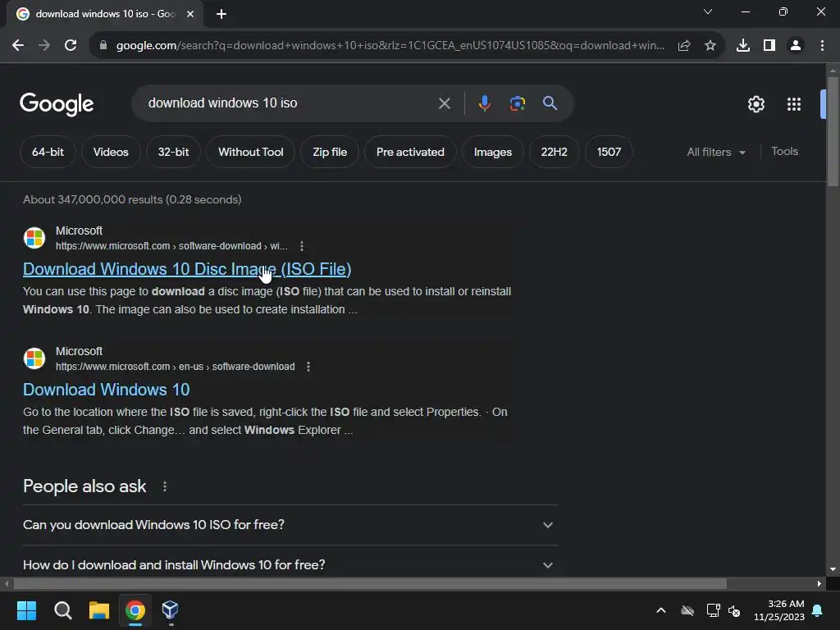Select the 22H2 filter chip
The height and width of the screenshot is (630, 840).
click(x=554, y=152)
